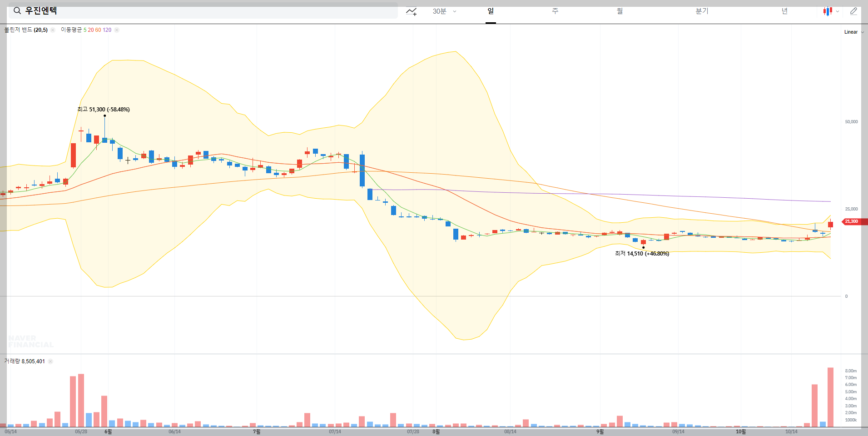
Task: Open the add-indicator line chart icon
Action: (x=412, y=11)
